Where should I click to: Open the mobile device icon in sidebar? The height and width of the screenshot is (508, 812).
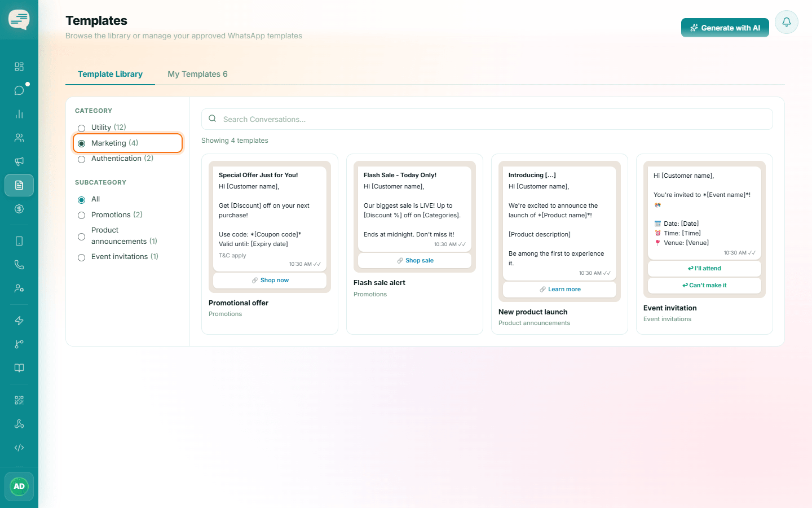click(19, 241)
